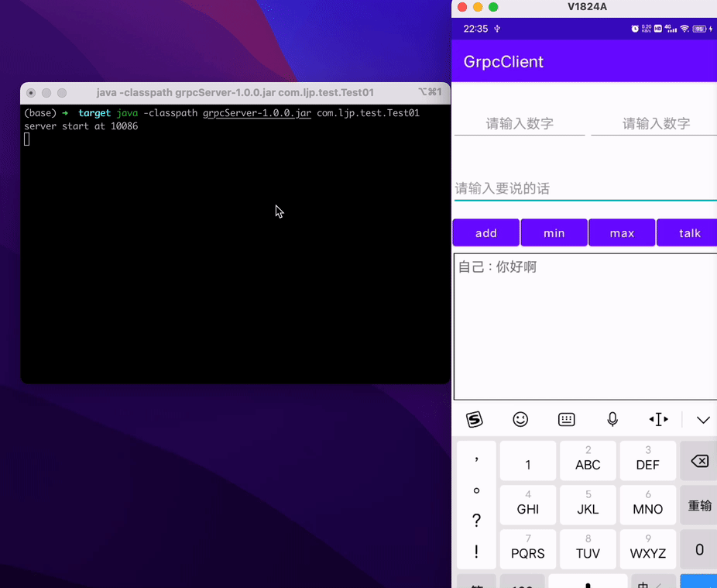Tap the comma punctuation key
The image size is (717, 588).
click(476, 458)
